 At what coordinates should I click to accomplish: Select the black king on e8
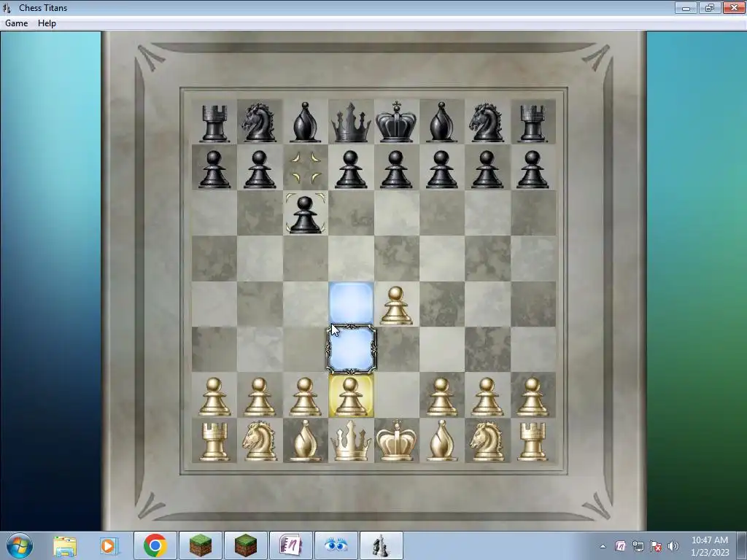[396, 122]
